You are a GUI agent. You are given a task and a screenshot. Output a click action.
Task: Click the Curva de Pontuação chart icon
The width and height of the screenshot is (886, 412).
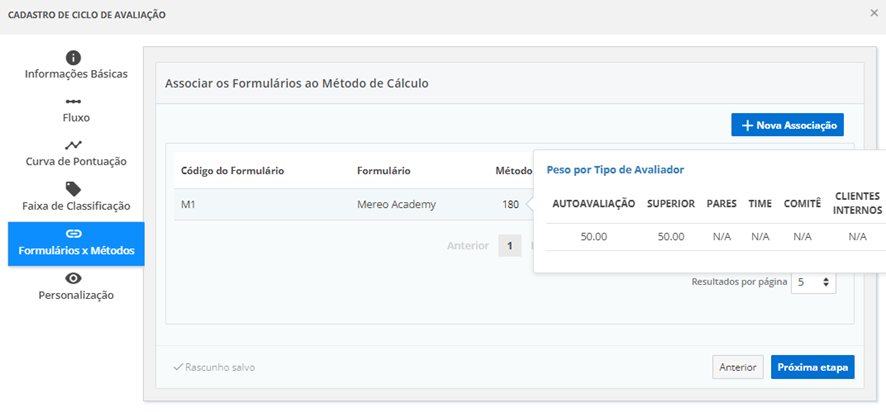pyautogui.click(x=74, y=146)
